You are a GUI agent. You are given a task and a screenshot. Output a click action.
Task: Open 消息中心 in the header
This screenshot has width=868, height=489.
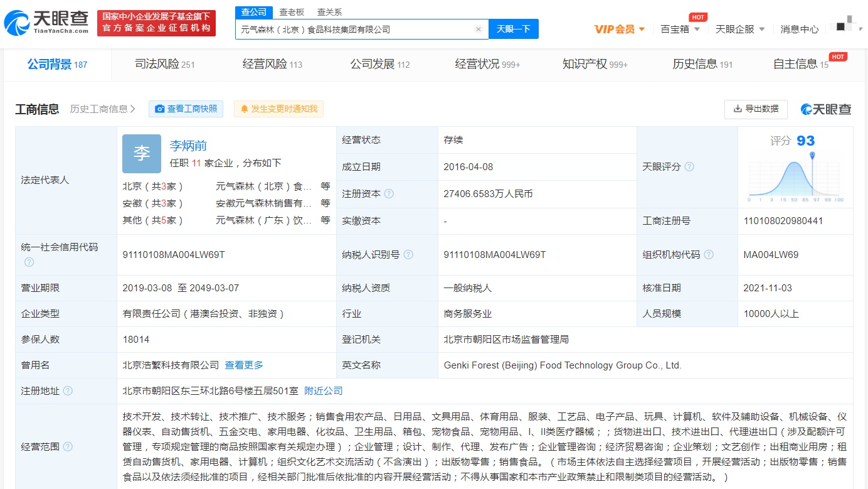pos(800,29)
